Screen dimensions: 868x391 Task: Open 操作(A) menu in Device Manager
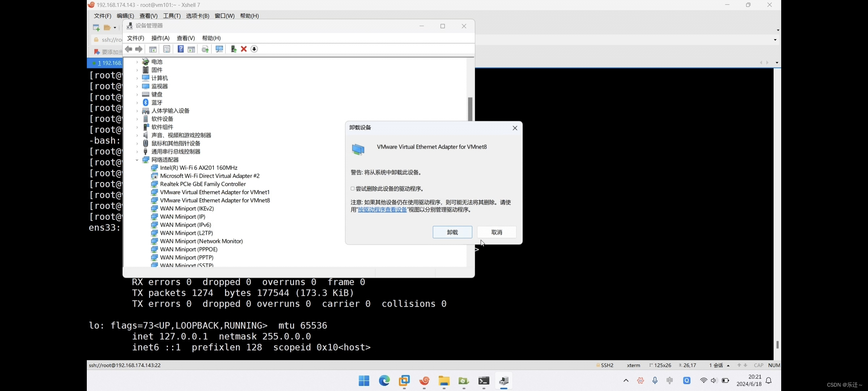tap(160, 38)
